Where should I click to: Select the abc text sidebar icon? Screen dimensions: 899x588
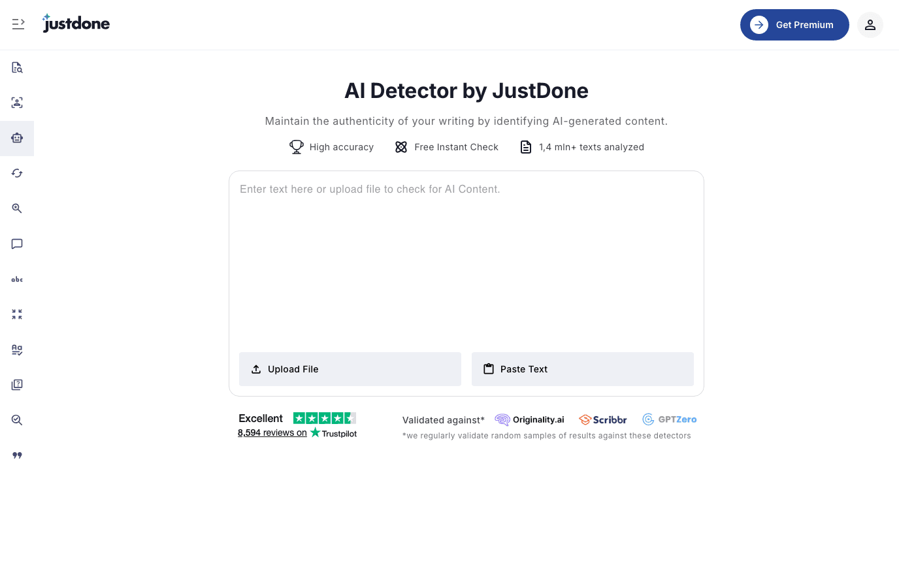(17, 279)
